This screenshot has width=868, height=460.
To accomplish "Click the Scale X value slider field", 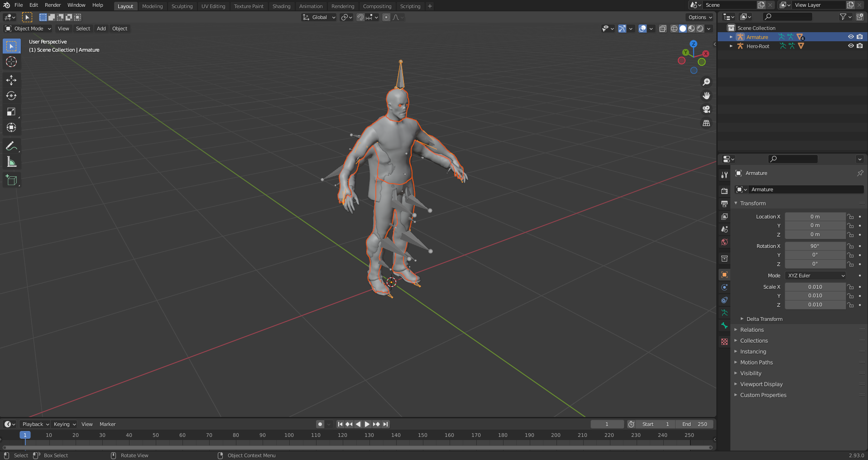I will (815, 287).
